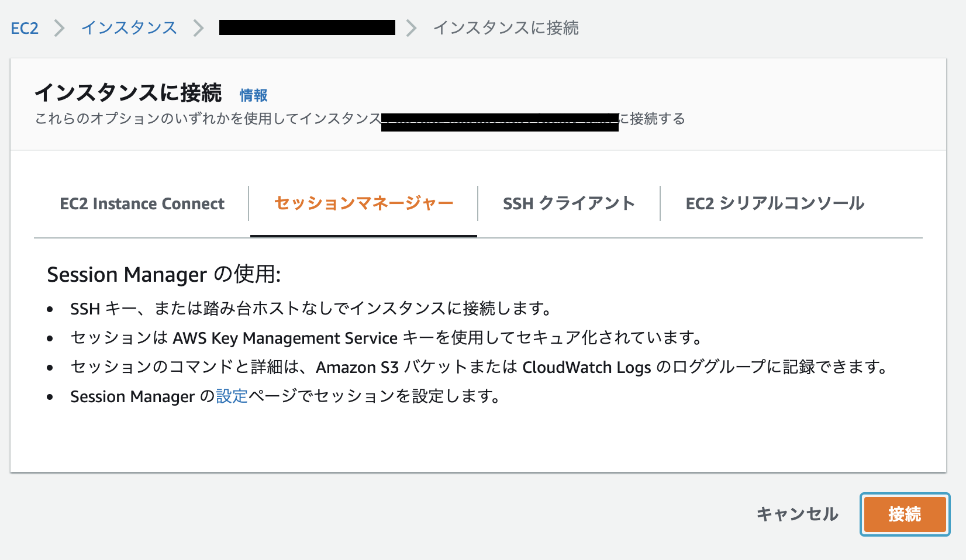The height and width of the screenshot is (560, 966).
Task: Select the redacted instance name in breadcrumb
Action: coord(306,27)
